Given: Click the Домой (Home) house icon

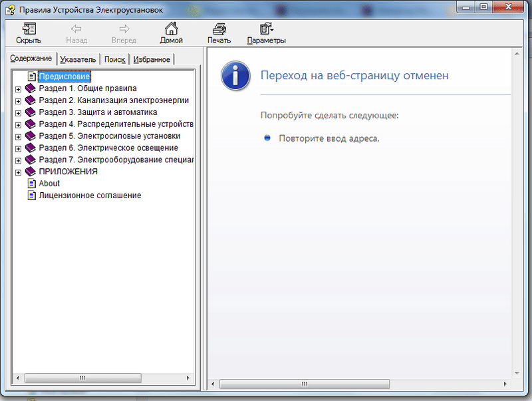Looking at the screenshot, I should (171, 29).
